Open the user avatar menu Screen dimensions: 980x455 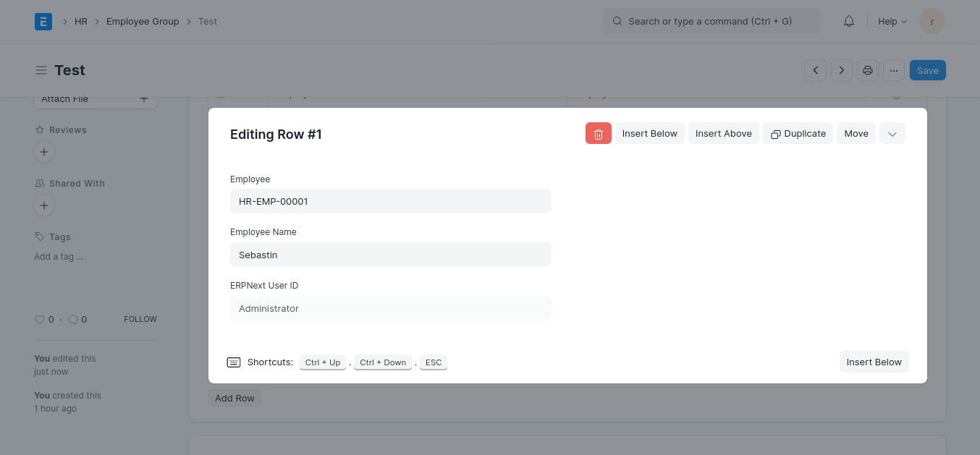tap(932, 22)
